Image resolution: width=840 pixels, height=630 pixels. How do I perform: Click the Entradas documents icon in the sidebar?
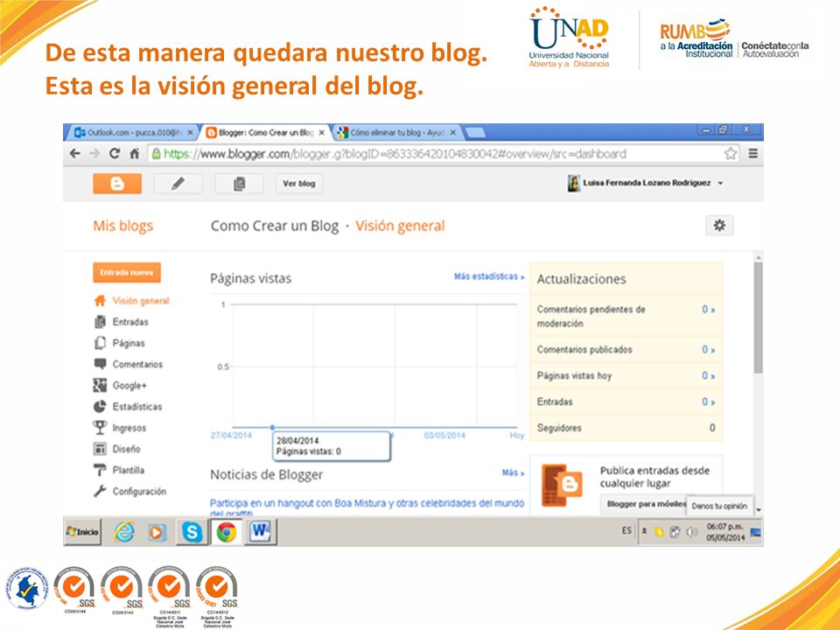point(100,322)
